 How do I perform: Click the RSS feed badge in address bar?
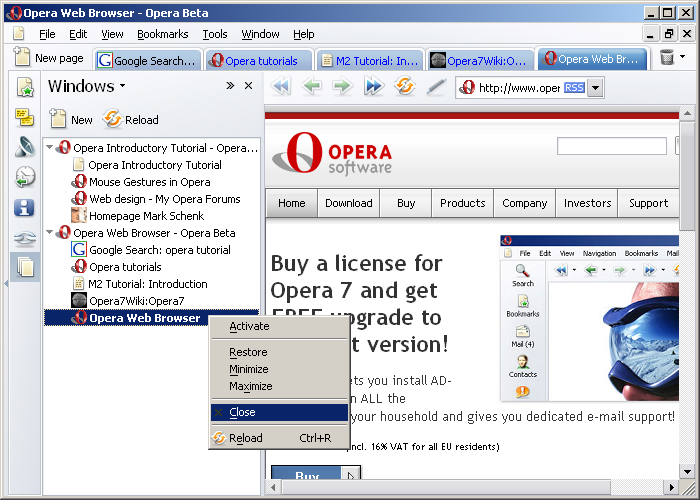[574, 88]
